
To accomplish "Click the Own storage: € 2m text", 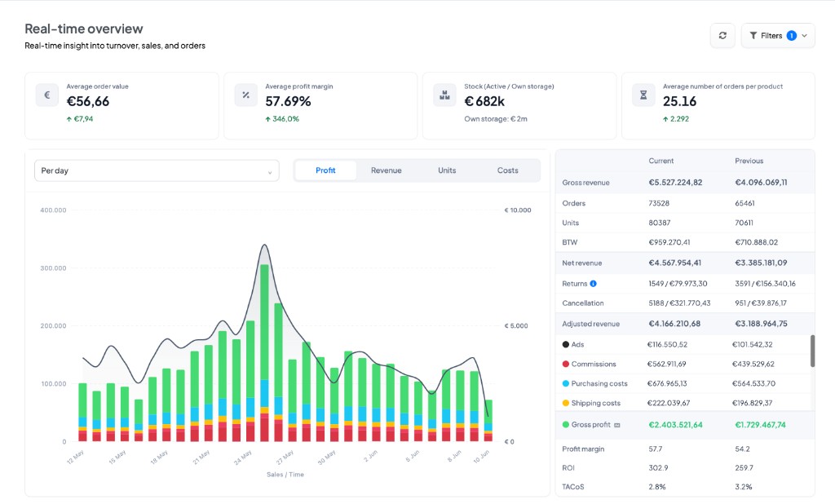I will pos(496,119).
